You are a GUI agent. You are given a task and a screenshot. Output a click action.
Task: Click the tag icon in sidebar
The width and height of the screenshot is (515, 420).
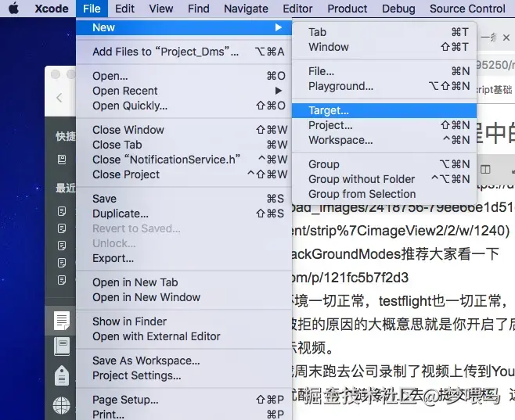tap(62, 375)
